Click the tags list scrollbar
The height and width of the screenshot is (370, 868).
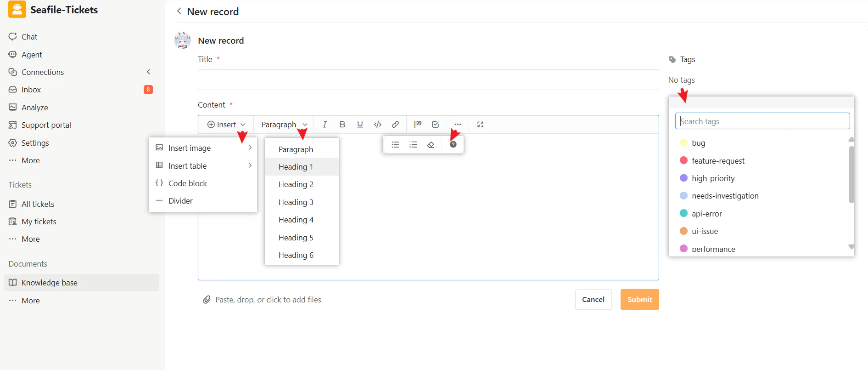click(x=851, y=175)
